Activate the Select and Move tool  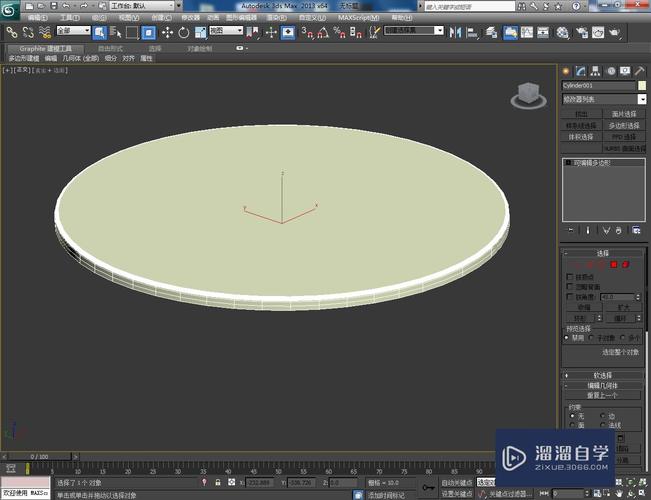tap(167, 32)
